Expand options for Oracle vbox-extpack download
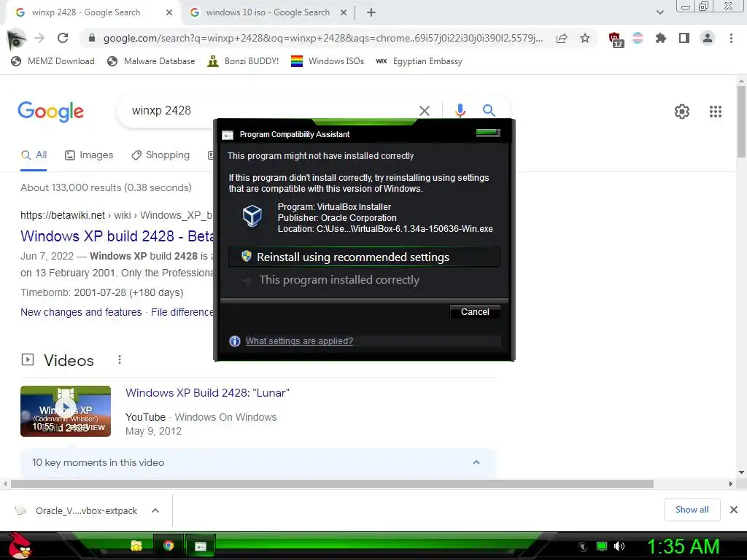 click(155, 510)
